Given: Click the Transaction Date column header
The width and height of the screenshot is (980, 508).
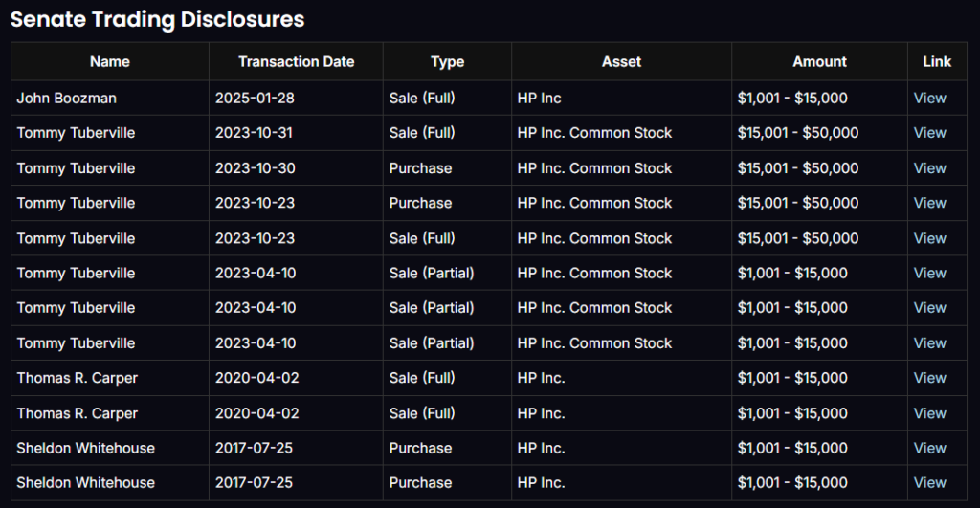Looking at the screenshot, I should click(x=296, y=61).
